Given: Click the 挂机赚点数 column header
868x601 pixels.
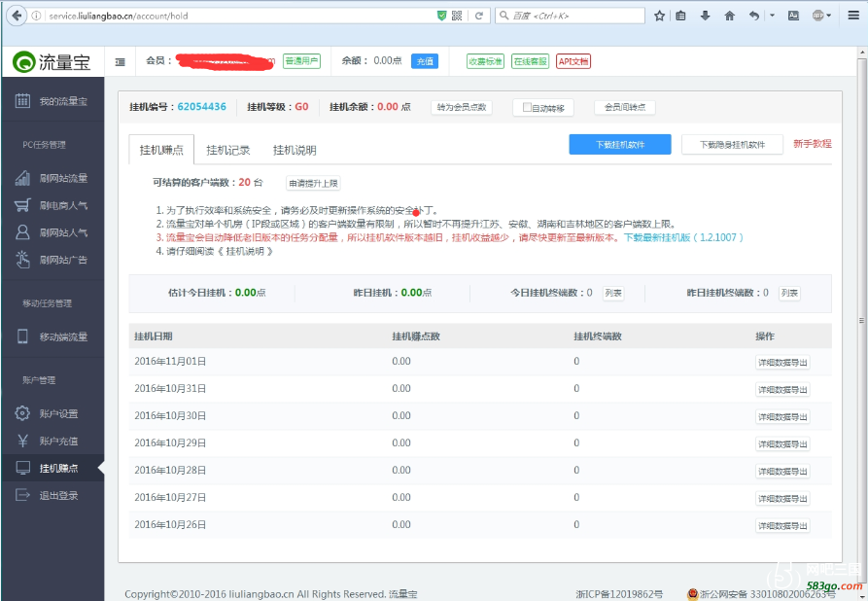Looking at the screenshot, I should click(x=416, y=336).
